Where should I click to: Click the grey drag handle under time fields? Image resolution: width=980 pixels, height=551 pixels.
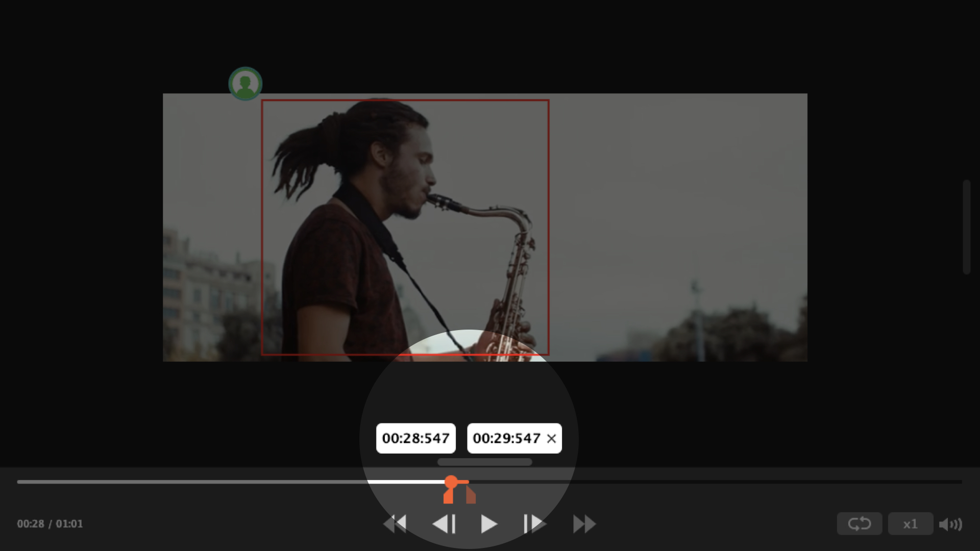[x=485, y=462]
